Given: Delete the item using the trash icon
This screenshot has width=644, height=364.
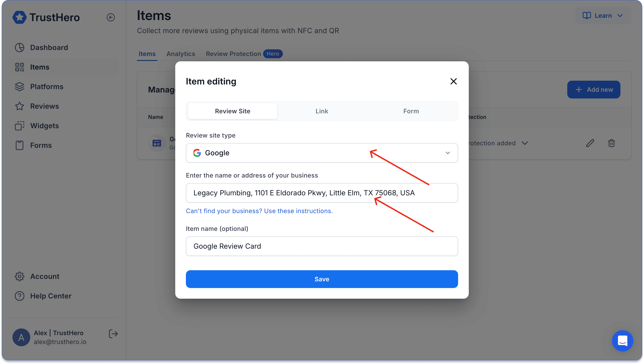Looking at the screenshot, I should [611, 143].
